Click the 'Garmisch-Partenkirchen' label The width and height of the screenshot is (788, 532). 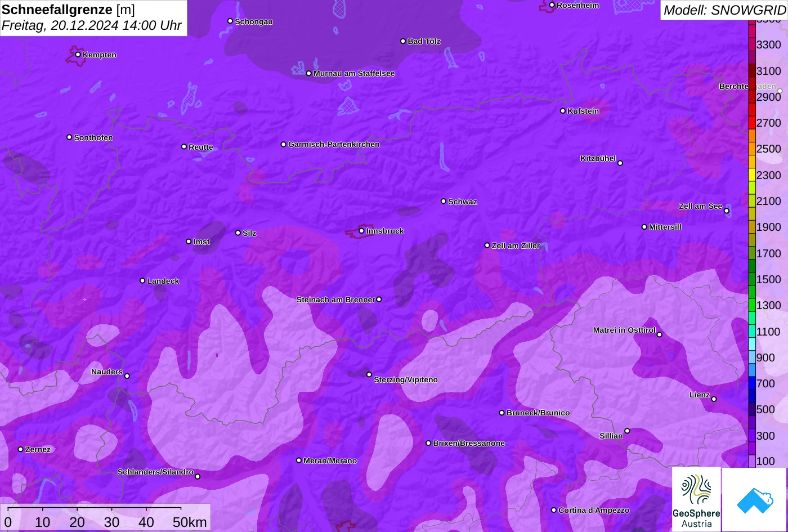pos(334,144)
